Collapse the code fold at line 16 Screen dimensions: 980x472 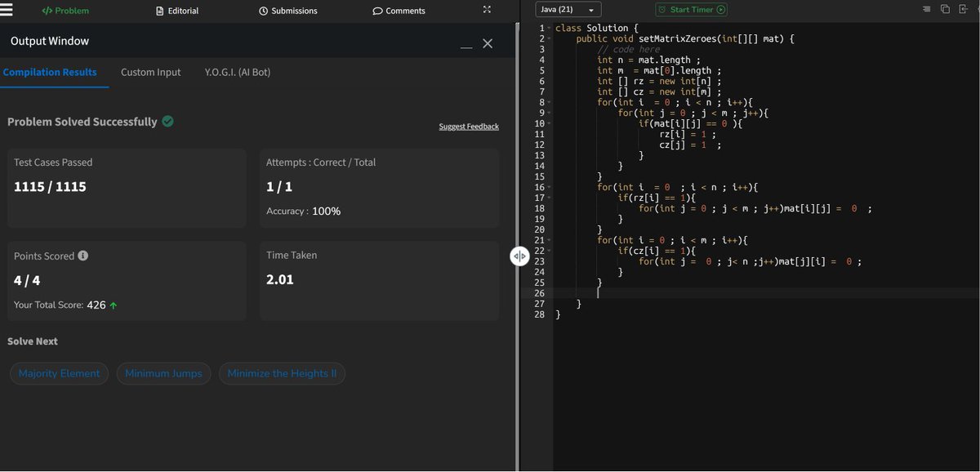(x=549, y=188)
